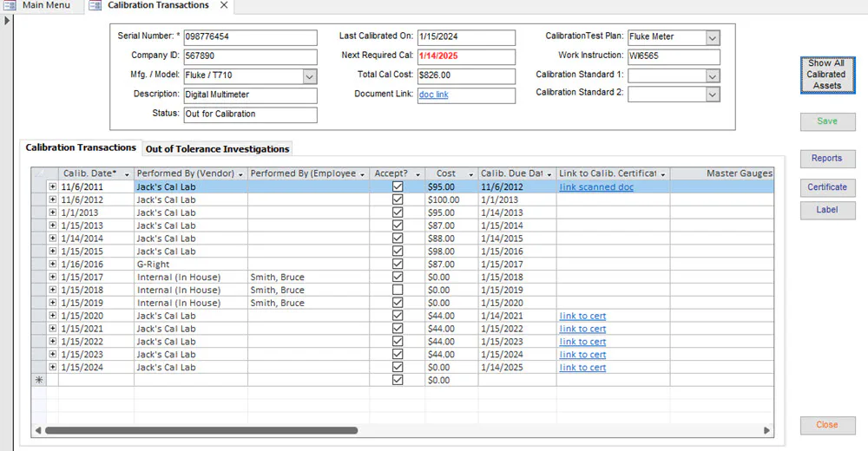Open the Performed By (Vendor) column filter arrow
This screenshot has height=451, width=868.
240,174
